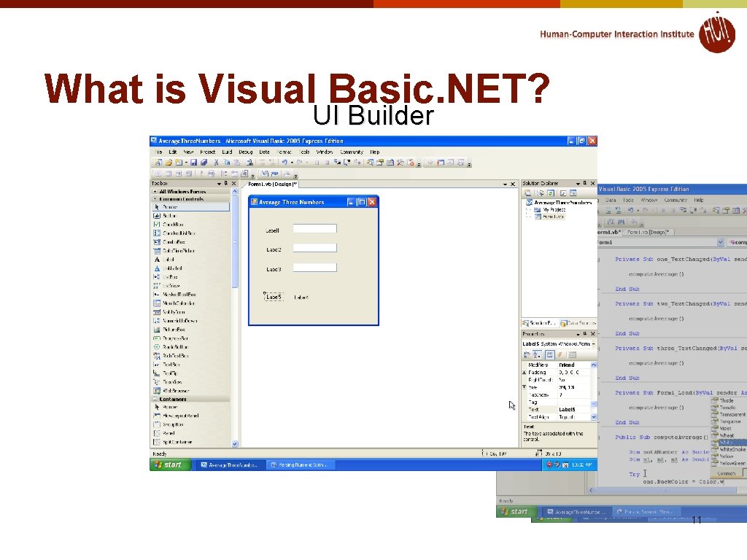The width and height of the screenshot is (747, 560).
Task: Expand All Windows Forms toolbox group
Action: coord(155,192)
